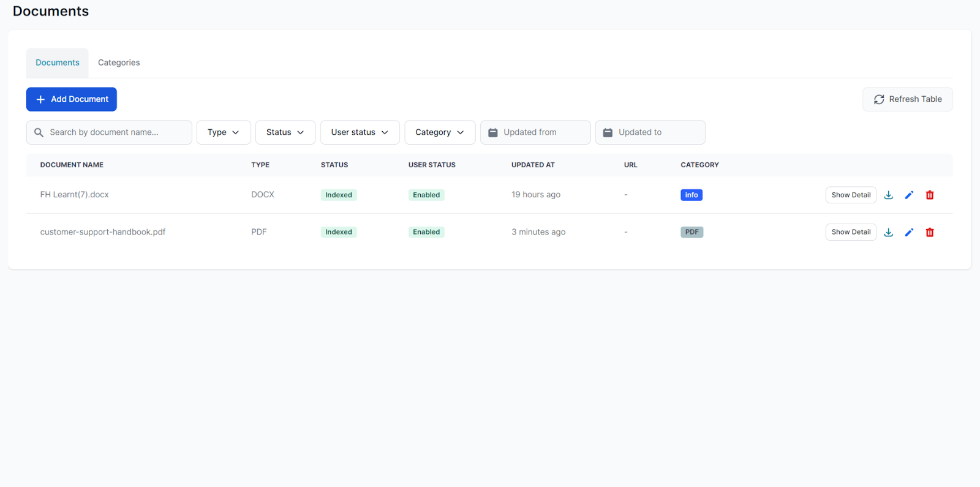Image resolution: width=980 pixels, height=487 pixels.
Task: Edit FH Learnt(7).docx with pencil icon
Action: coord(909,195)
